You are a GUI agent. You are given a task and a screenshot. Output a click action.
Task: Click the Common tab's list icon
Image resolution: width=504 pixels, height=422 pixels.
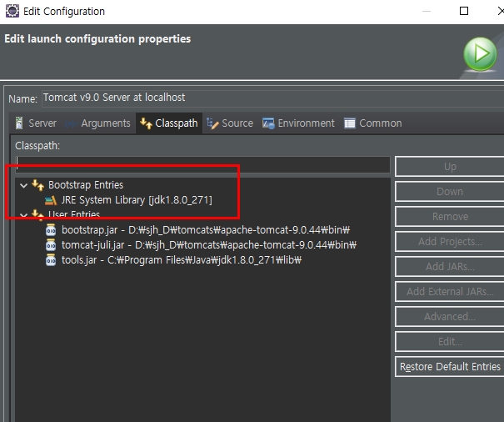pos(350,123)
